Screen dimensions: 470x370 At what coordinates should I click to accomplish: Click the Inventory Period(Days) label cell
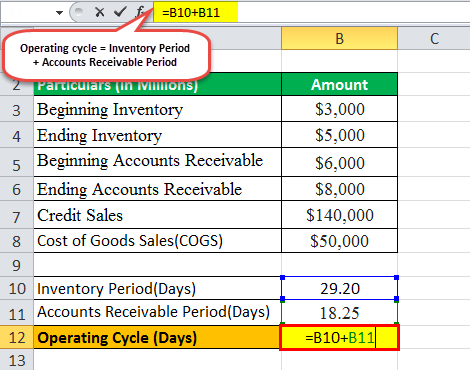pos(158,288)
